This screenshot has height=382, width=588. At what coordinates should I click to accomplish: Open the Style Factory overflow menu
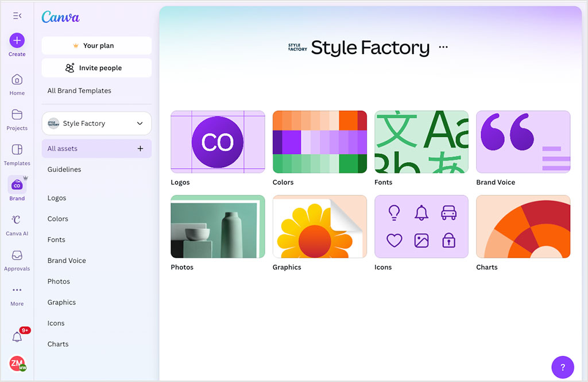pyautogui.click(x=443, y=48)
